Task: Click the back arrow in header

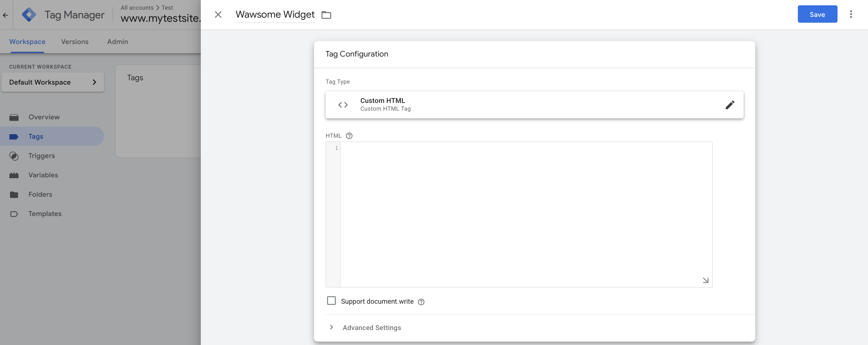Action: click(5, 15)
